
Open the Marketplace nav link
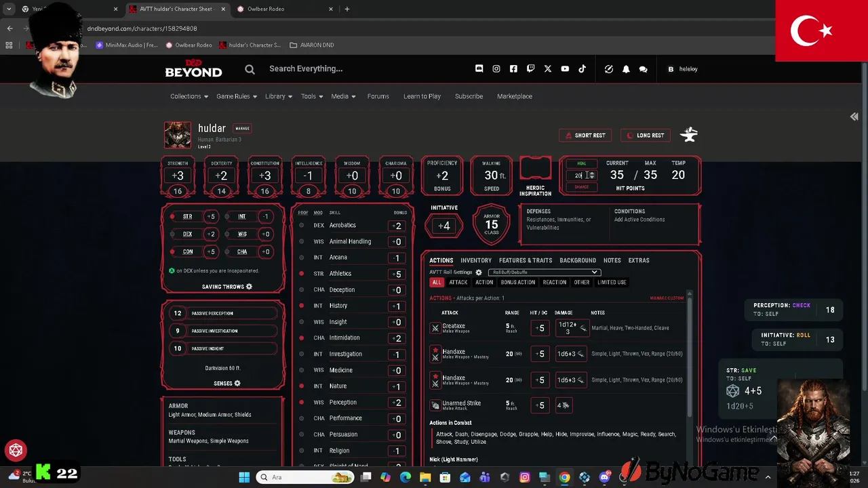coord(515,96)
